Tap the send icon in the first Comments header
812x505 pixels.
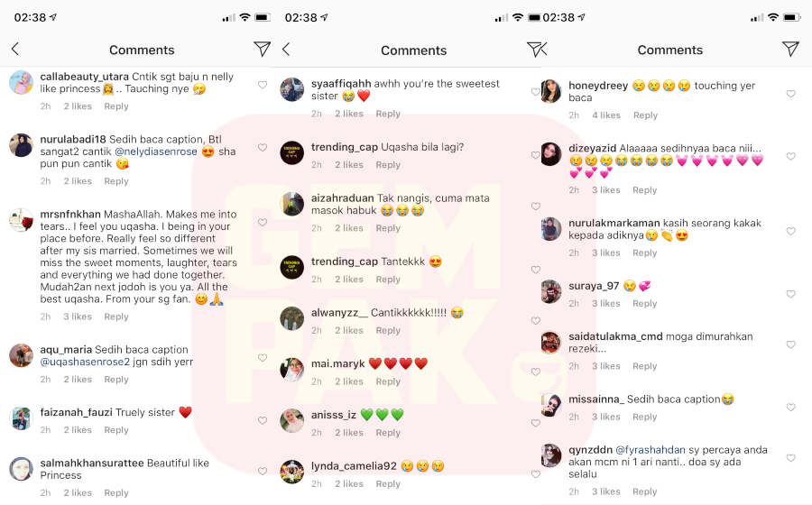click(262, 50)
